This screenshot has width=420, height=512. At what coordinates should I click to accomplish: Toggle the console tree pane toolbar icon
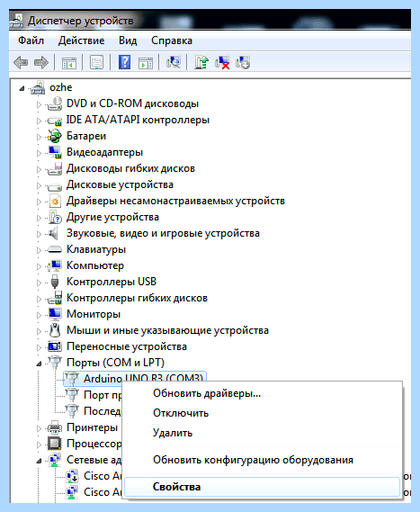pyautogui.click(x=69, y=62)
